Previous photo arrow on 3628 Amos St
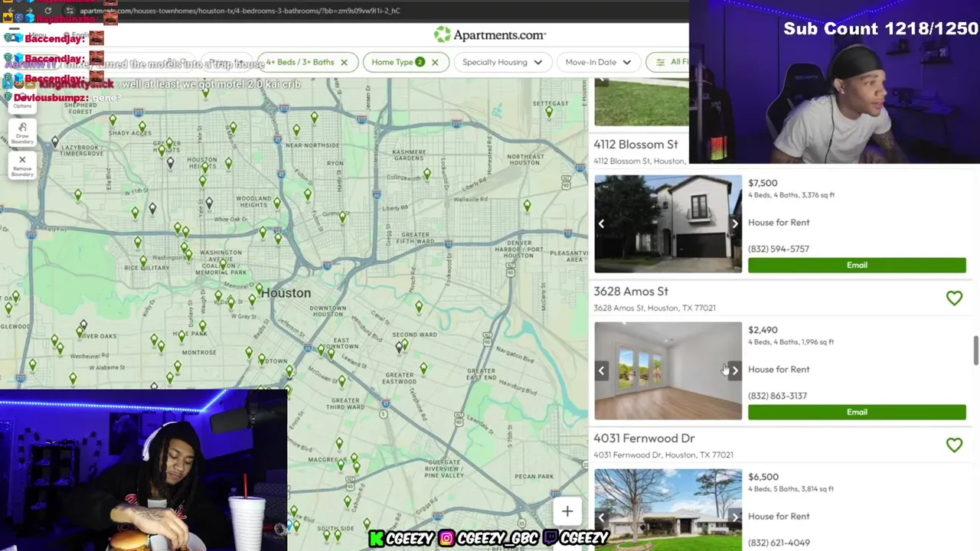980x551 pixels. pyautogui.click(x=602, y=370)
